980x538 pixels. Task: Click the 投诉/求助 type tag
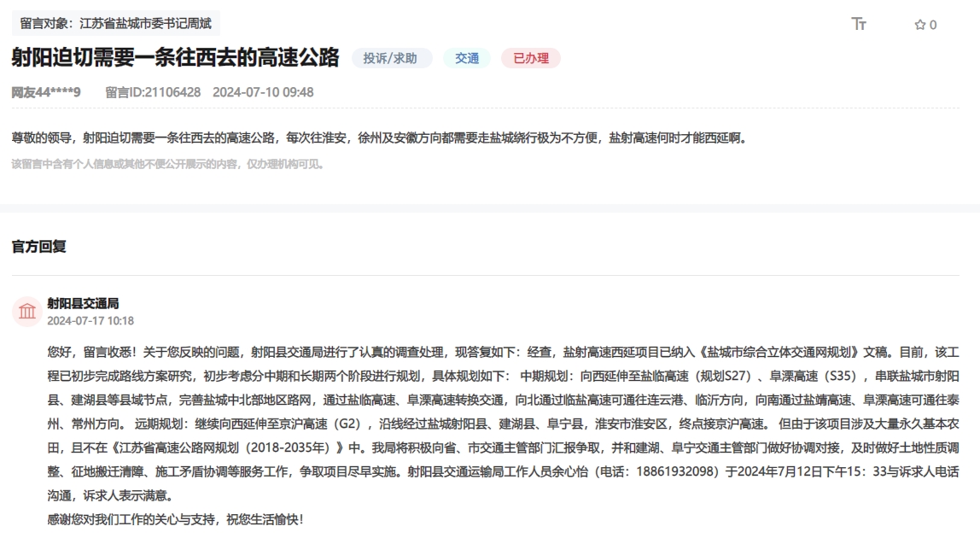[x=393, y=58]
